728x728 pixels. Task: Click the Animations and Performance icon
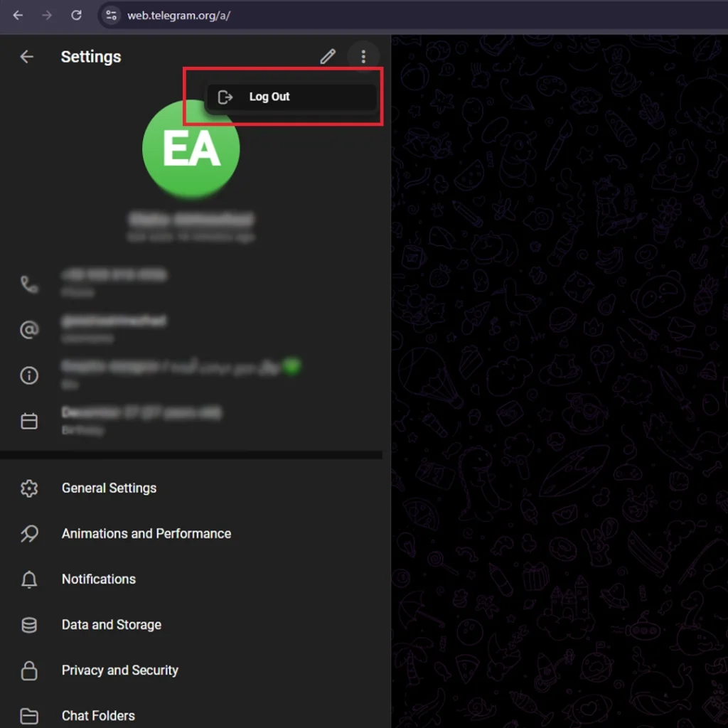pyautogui.click(x=29, y=534)
